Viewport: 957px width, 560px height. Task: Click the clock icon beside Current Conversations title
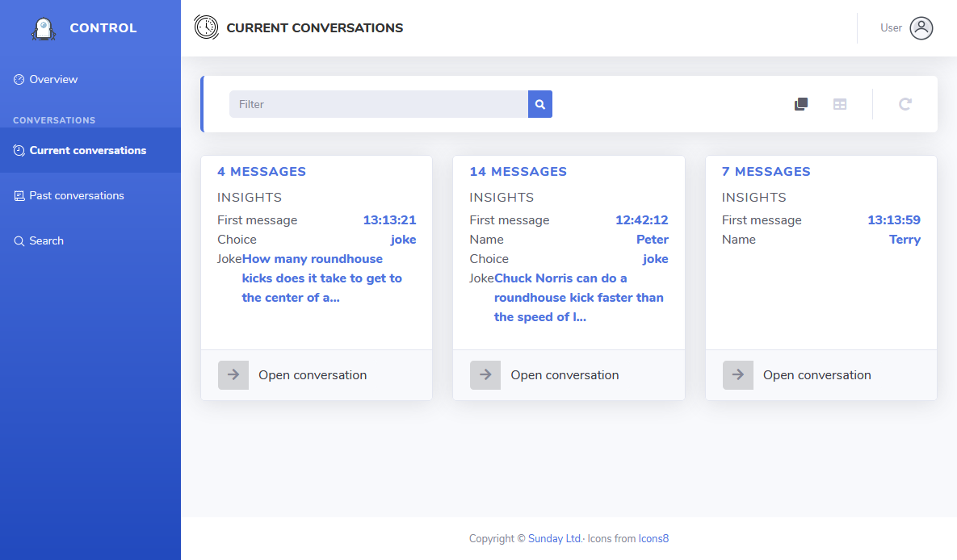[206, 27]
